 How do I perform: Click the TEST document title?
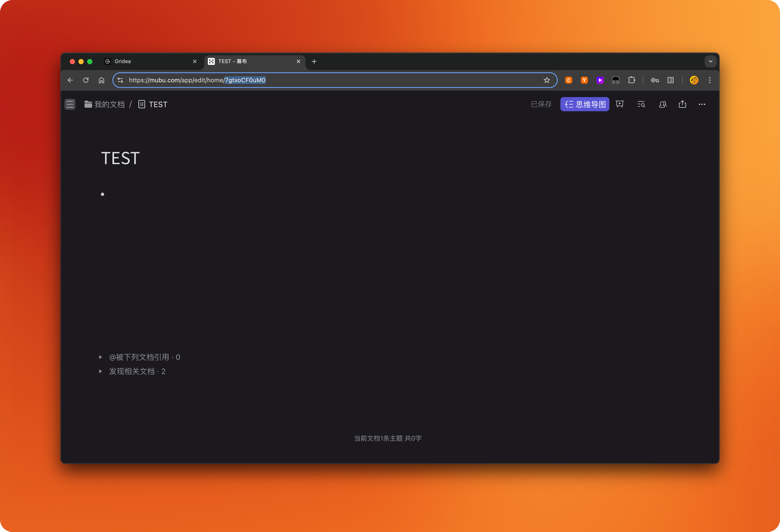click(120, 158)
